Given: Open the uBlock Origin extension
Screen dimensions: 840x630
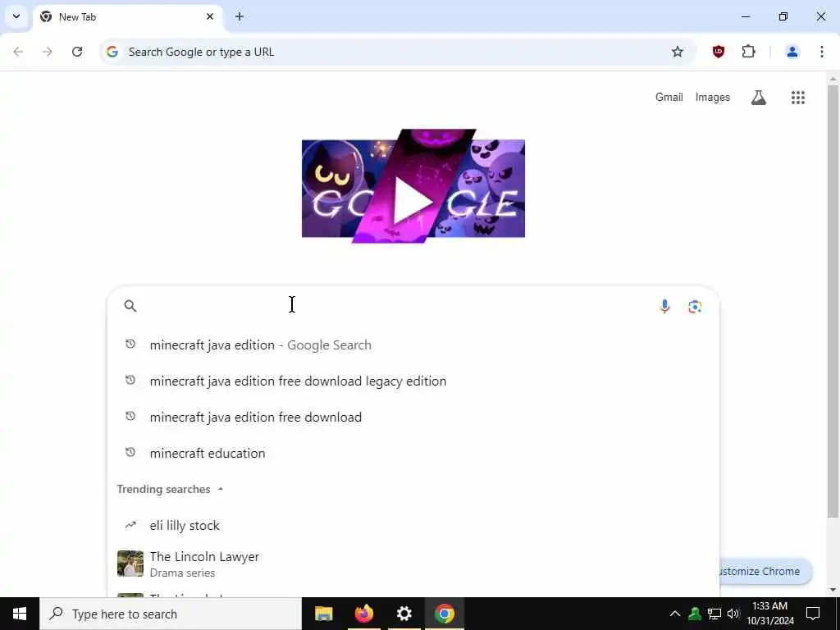Looking at the screenshot, I should [x=719, y=52].
